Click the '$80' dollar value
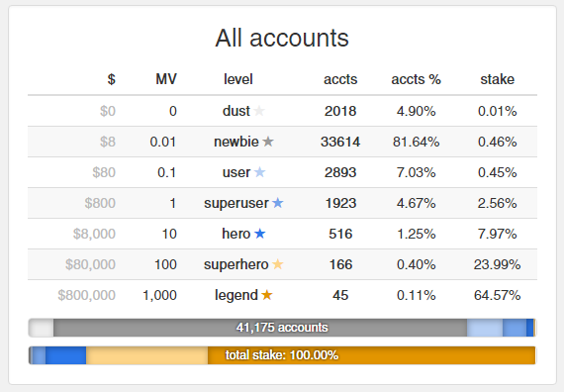The width and height of the screenshot is (564, 392). pos(104,172)
